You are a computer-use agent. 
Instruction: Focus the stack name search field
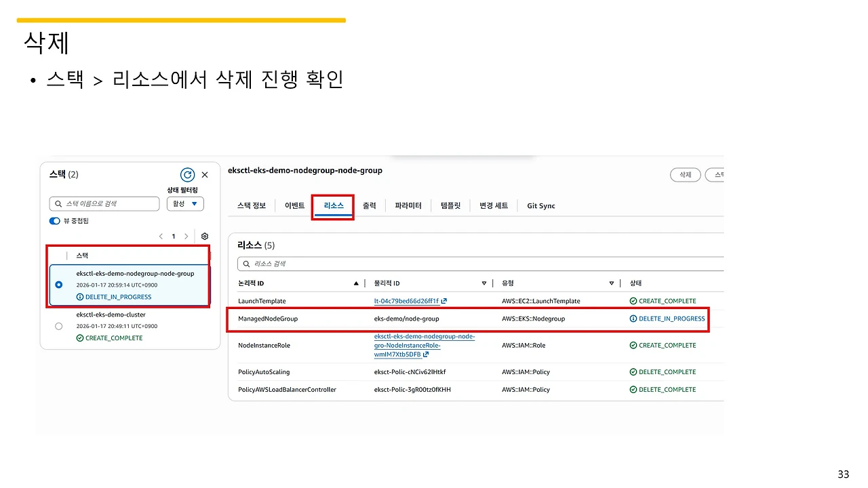104,203
